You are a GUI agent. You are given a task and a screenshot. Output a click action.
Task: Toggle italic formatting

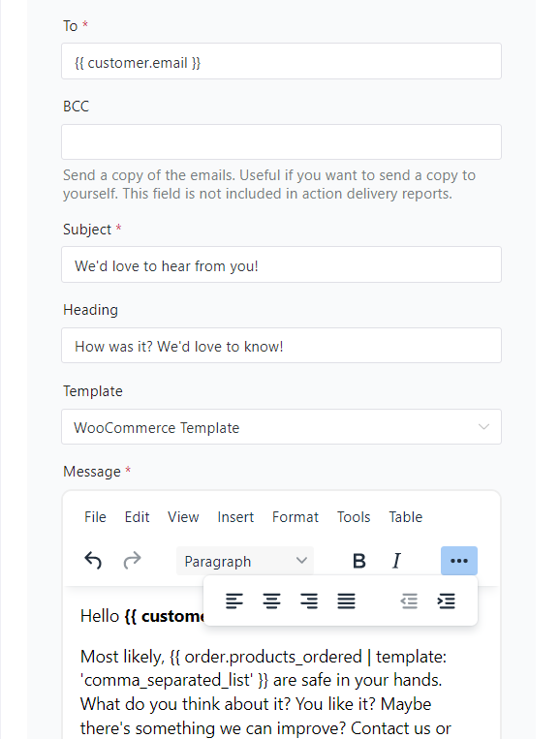(x=396, y=561)
